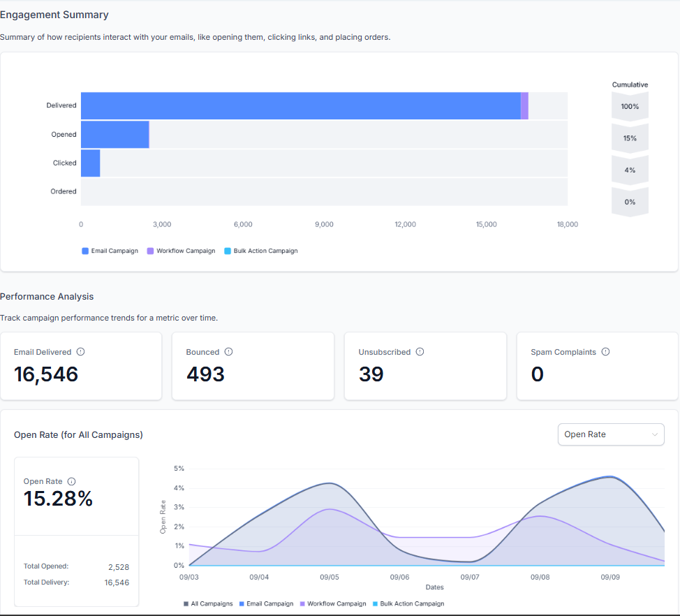Click info icon next to Email Delivered
Image resolution: width=680 pixels, height=616 pixels.
80,352
